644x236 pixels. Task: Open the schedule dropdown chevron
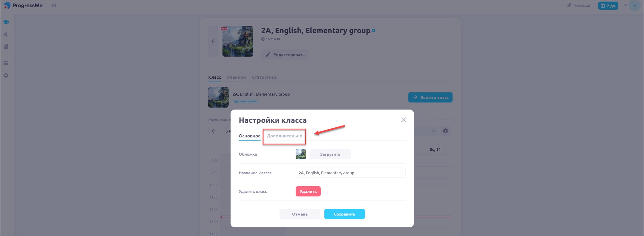coord(433,131)
